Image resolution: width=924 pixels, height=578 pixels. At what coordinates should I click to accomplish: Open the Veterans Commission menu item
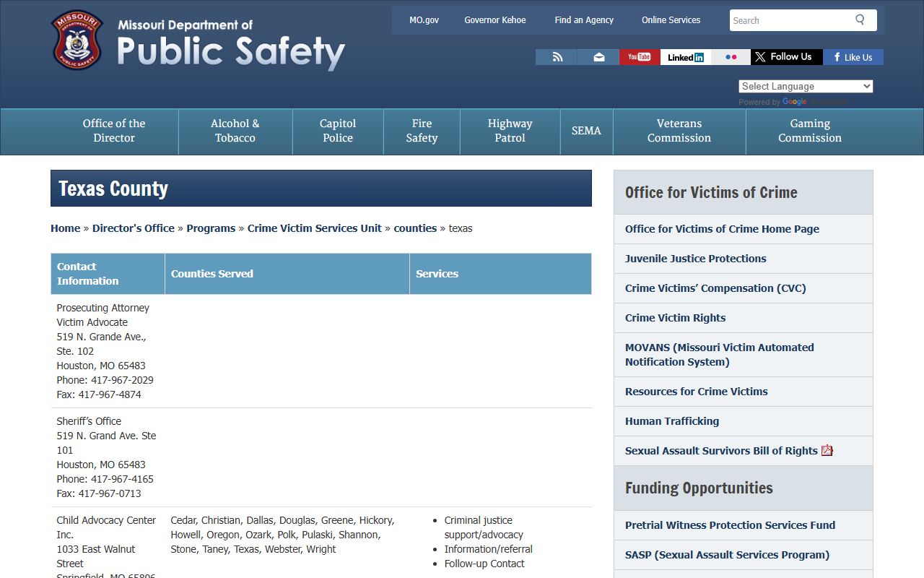point(679,131)
